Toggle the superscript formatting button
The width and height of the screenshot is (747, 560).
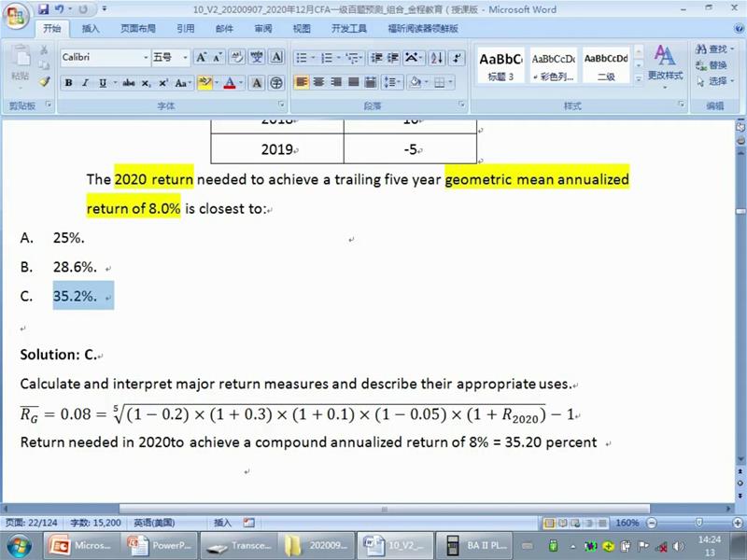pyautogui.click(x=163, y=83)
